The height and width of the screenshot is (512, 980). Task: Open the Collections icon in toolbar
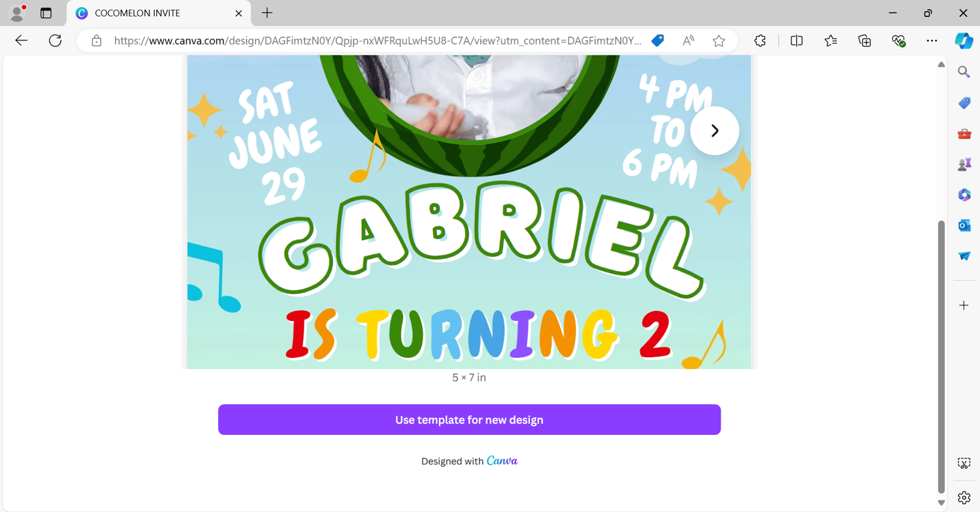point(864,40)
